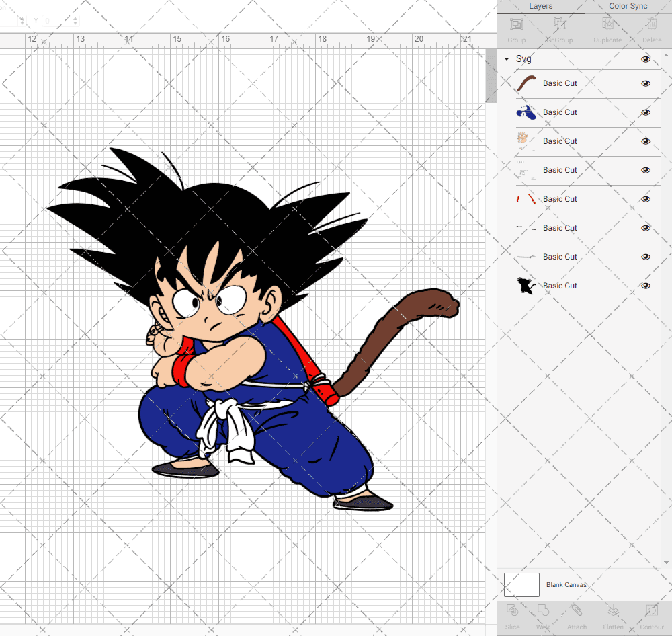Hide the black silhouette Basic Cut layer
Viewport: 672px width, 636px height.
tap(646, 286)
